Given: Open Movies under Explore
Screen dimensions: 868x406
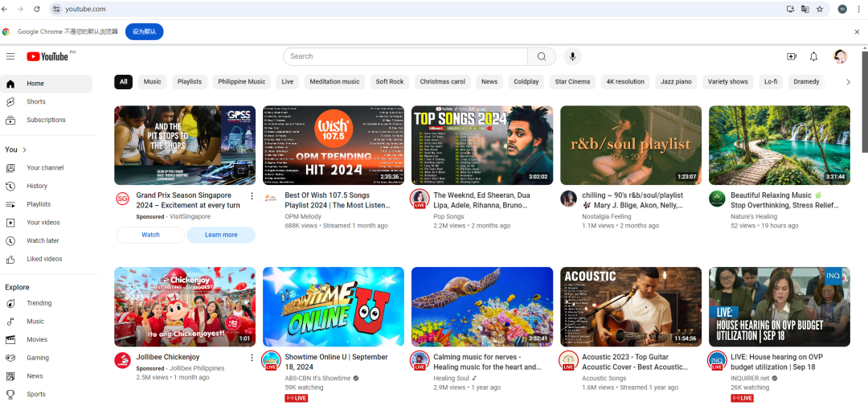Looking at the screenshot, I should pyautogui.click(x=47, y=339).
